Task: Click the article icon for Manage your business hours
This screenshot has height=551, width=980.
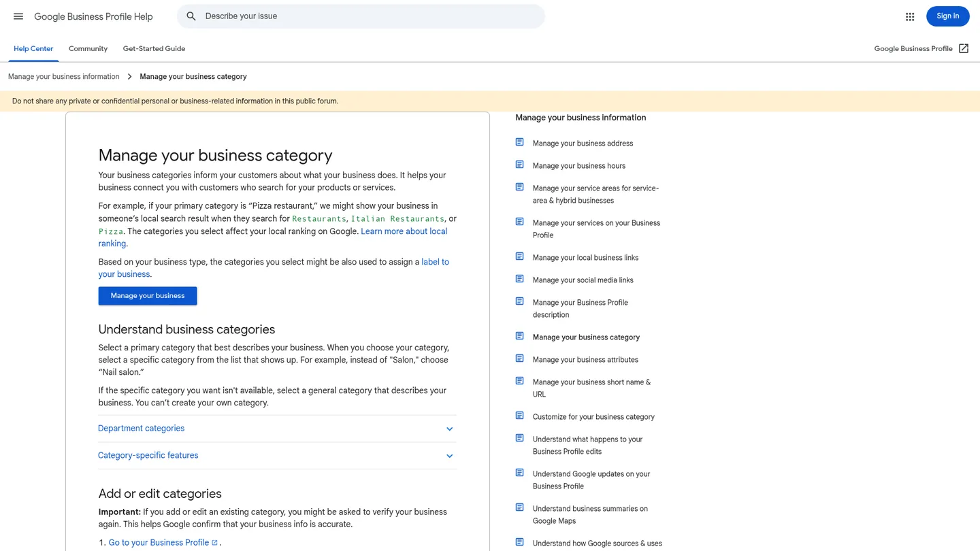Action: pos(519,165)
